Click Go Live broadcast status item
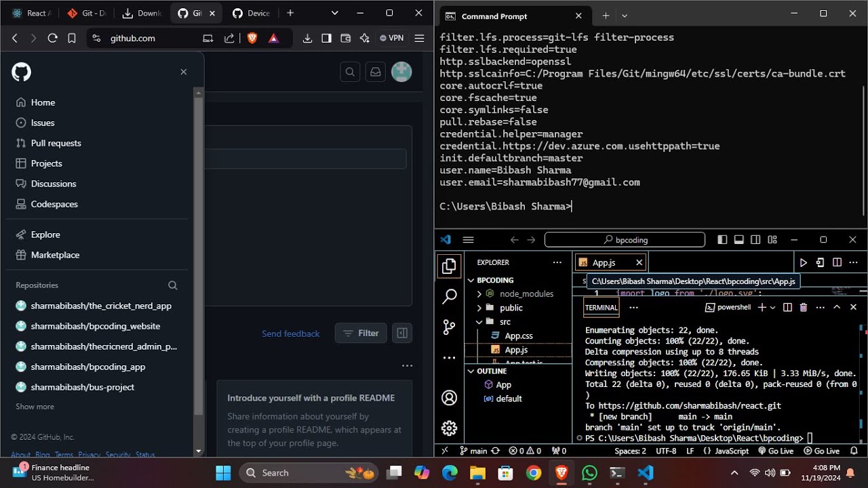The width and height of the screenshot is (868, 488). (776, 451)
